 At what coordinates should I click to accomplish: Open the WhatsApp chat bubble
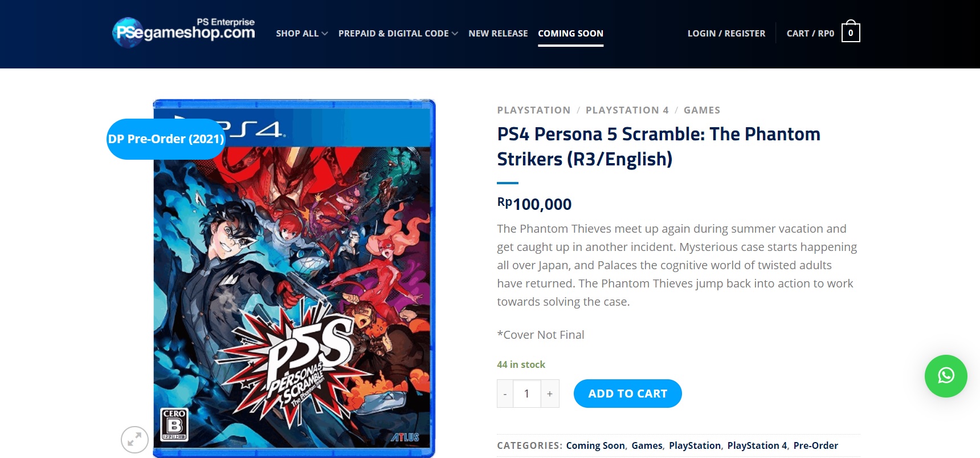pyautogui.click(x=946, y=376)
